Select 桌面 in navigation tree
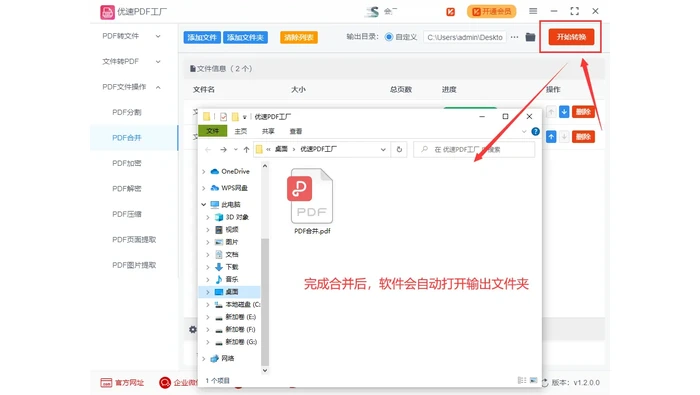The width and height of the screenshot is (700, 395). coord(231,292)
